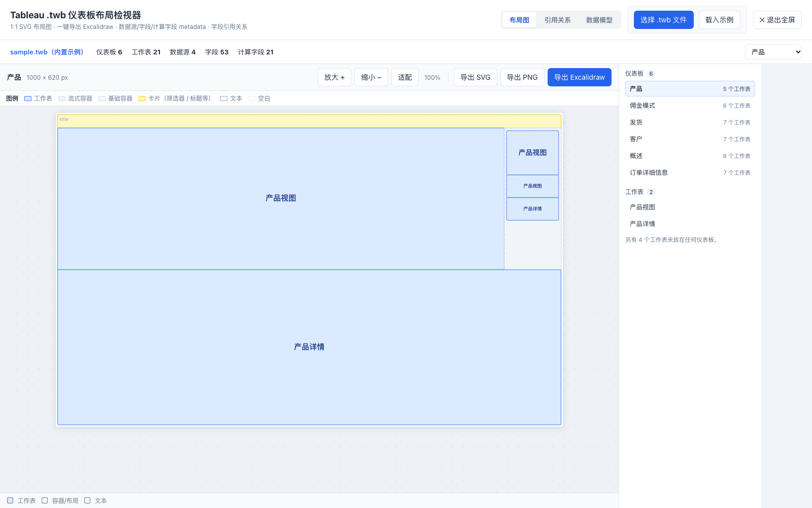Export layout to Excalidraw
812x508 pixels.
pyautogui.click(x=579, y=77)
